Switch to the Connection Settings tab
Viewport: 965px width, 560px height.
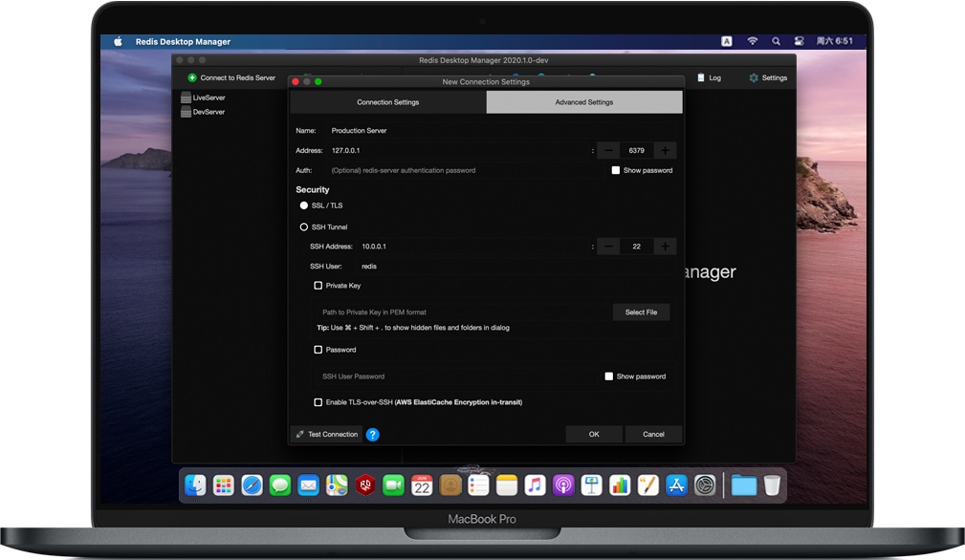click(x=387, y=101)
